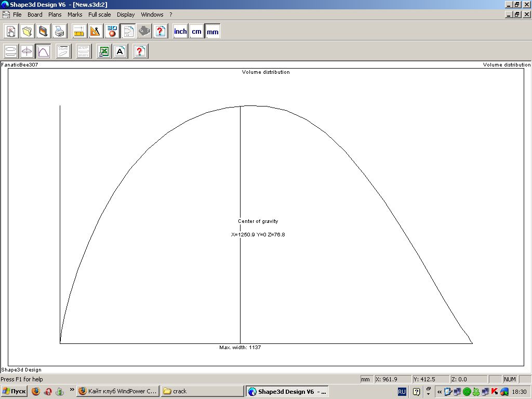This screenshot has height=399, width=532.
Task: Open the Board menu
Action: click(x=35, y=15)
